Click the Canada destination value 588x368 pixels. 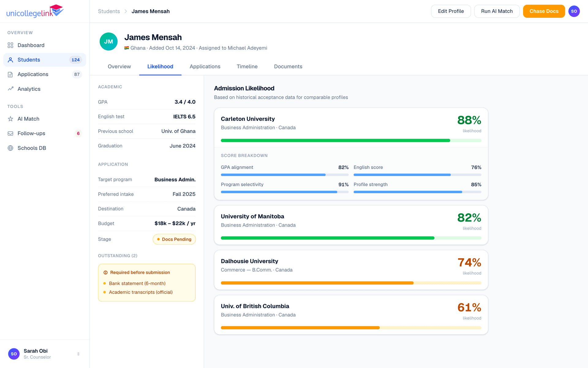[x=187, y=209]
